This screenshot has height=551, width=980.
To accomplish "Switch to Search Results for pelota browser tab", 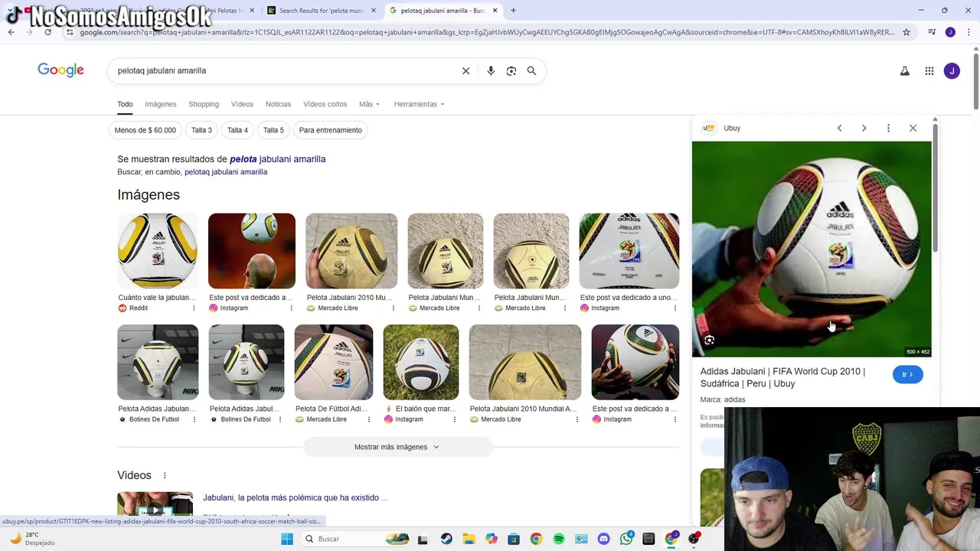I will (322, 11).
